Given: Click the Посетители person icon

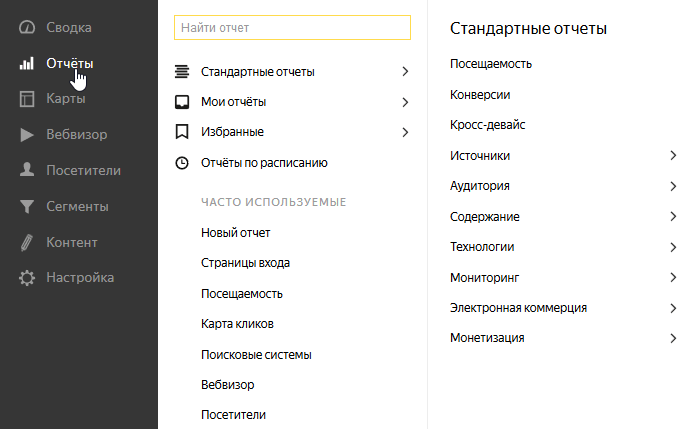Looking at the screenshot, I should click(x=28, y=171).
